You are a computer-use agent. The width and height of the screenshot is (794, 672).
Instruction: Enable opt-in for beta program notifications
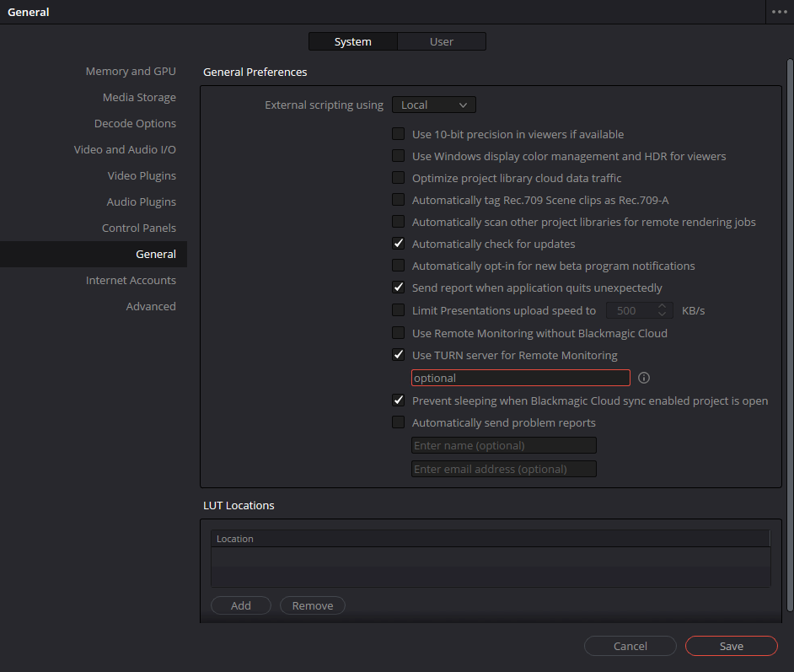pos(399,266)
